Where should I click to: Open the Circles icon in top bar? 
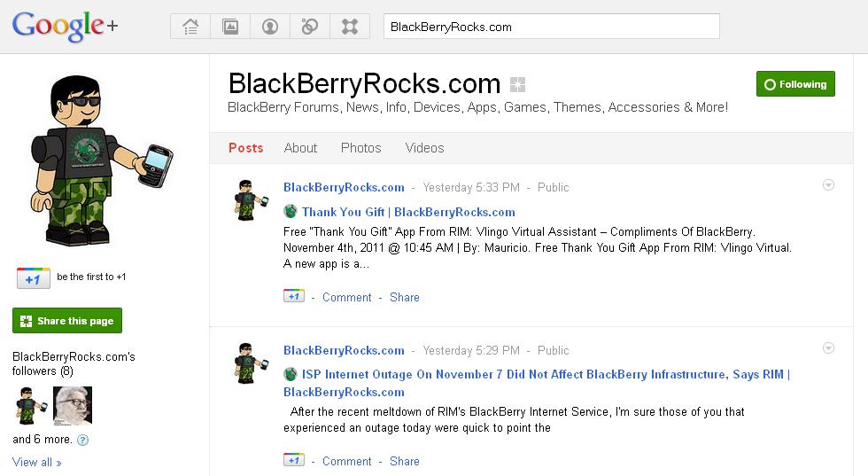310,26
